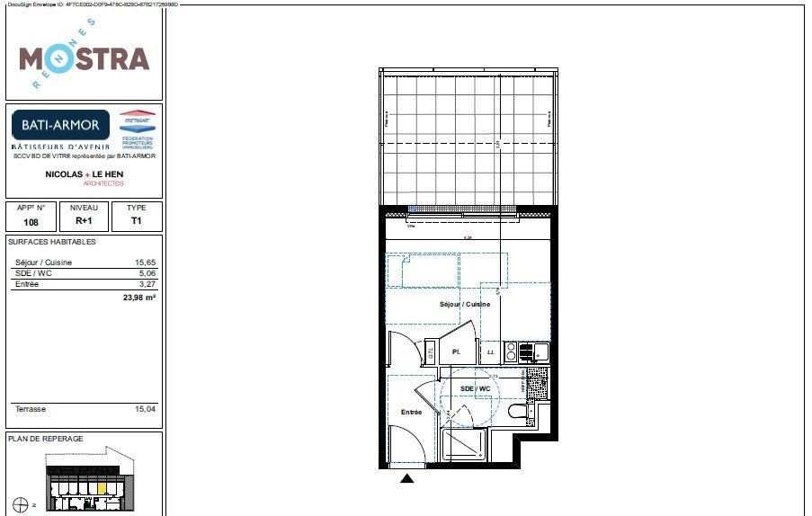The height and width of the screenshot is (516, 812).
Task: Click the Bretagne federation promoteurs logo
Action: tap(138, 129)
